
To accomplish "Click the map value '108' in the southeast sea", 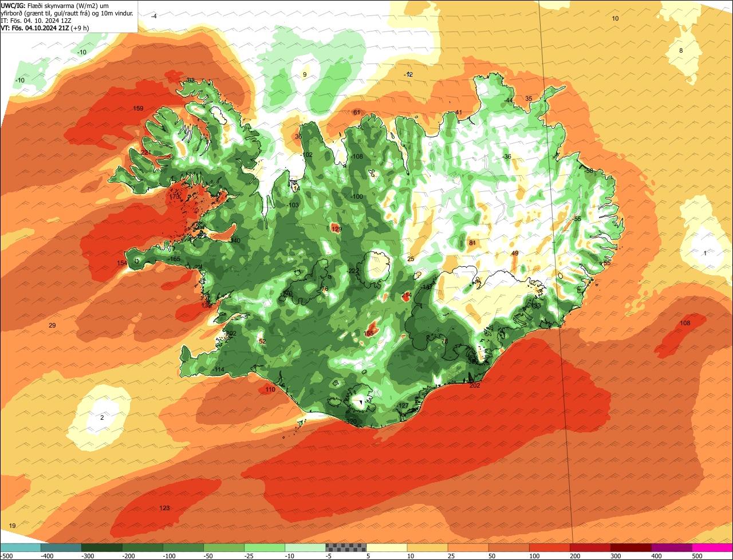I will 685,323.
